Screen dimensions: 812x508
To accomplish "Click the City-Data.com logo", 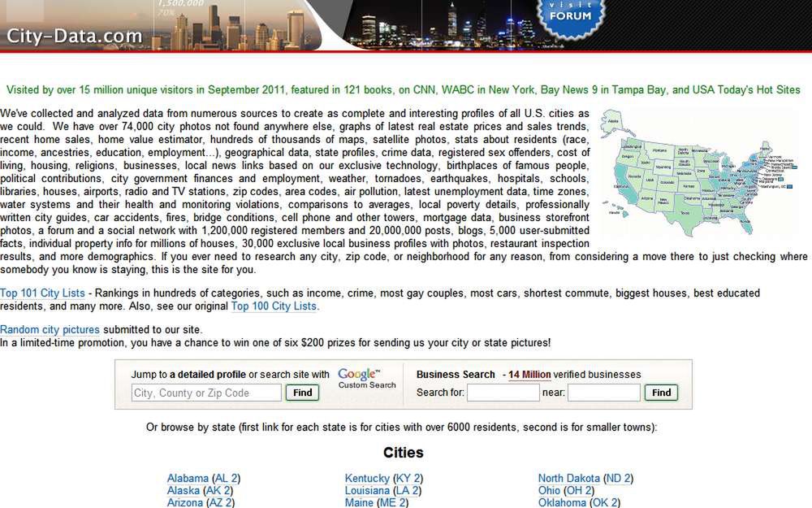I will (x=74, y=36).
